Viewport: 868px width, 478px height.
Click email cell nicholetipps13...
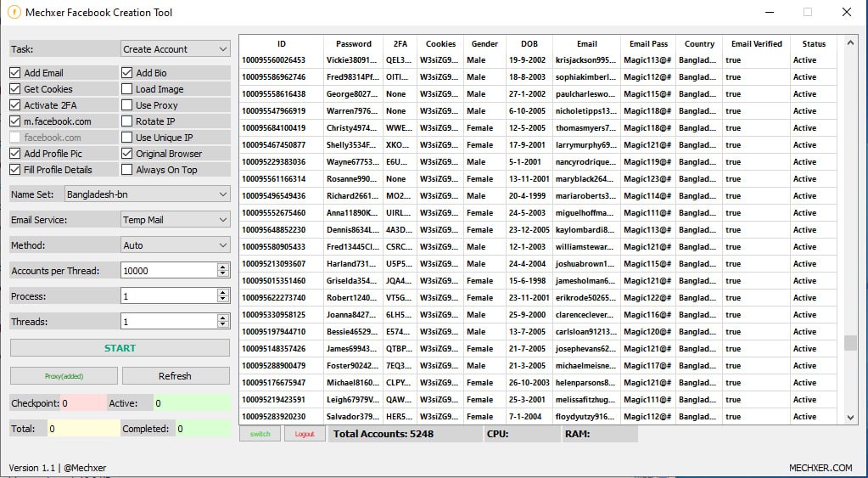585,110
